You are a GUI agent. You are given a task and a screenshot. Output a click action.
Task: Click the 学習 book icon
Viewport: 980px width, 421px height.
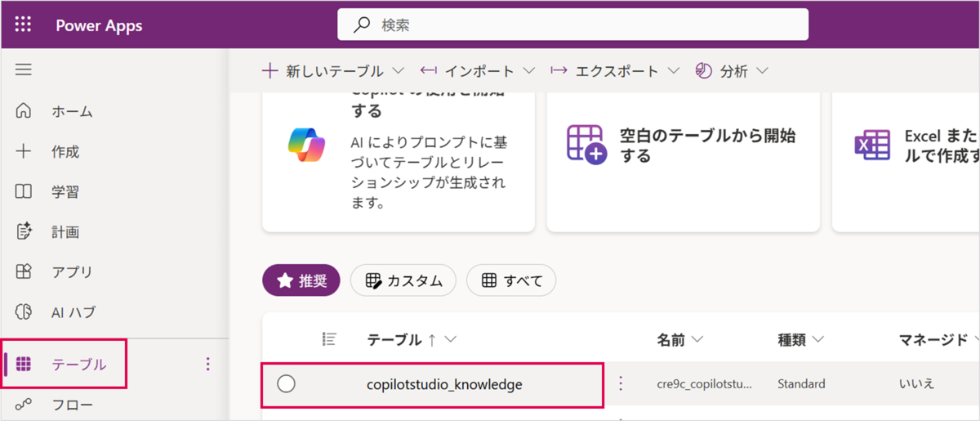tap(24, 191)
